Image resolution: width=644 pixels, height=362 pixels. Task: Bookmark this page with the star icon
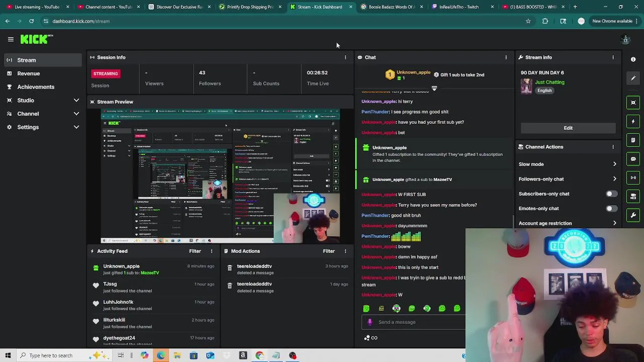pos(528,21)
